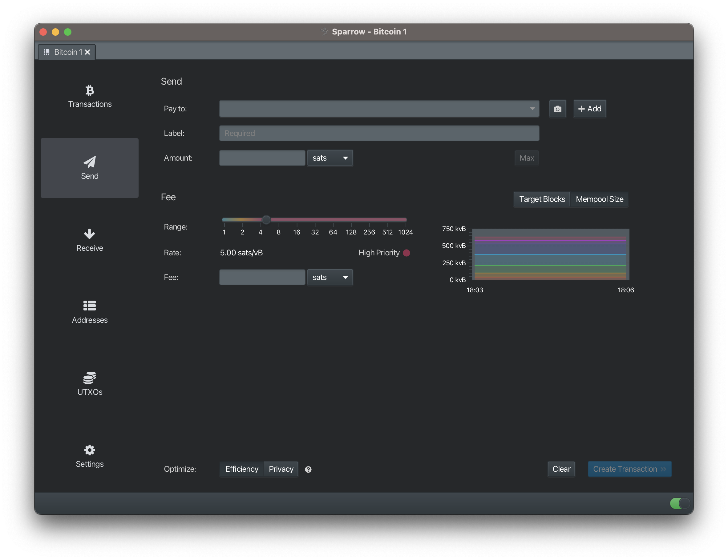View the wallet UTXOs
Image resolution: width=728 pixels, height=560 pixels.
(x=89, y=384)
